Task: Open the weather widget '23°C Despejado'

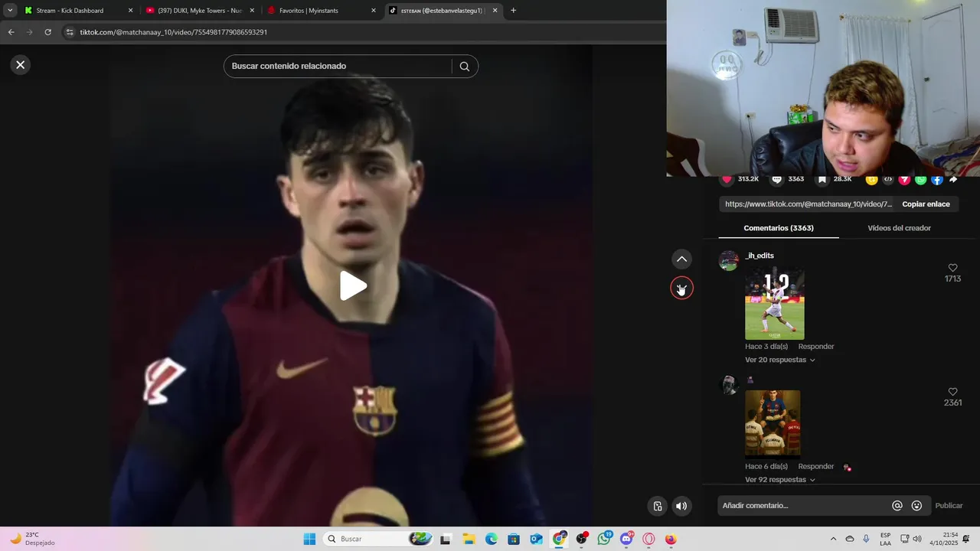Action: pos(32,539)
